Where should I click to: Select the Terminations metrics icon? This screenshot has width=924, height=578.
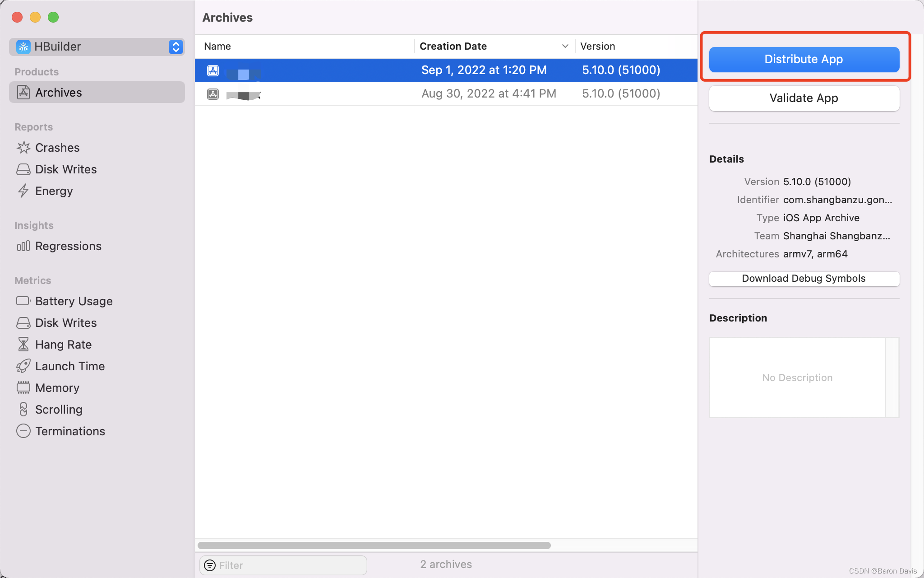click(x=23, y=431)
